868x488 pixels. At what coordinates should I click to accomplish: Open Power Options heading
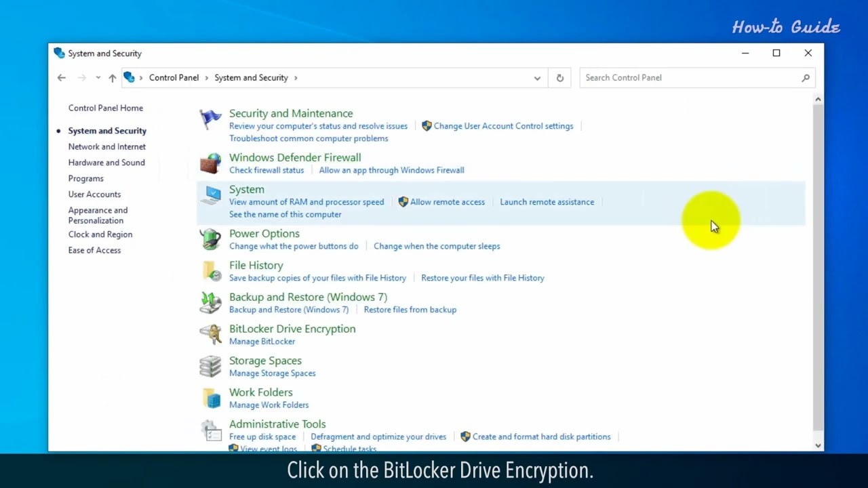(264, 233)
